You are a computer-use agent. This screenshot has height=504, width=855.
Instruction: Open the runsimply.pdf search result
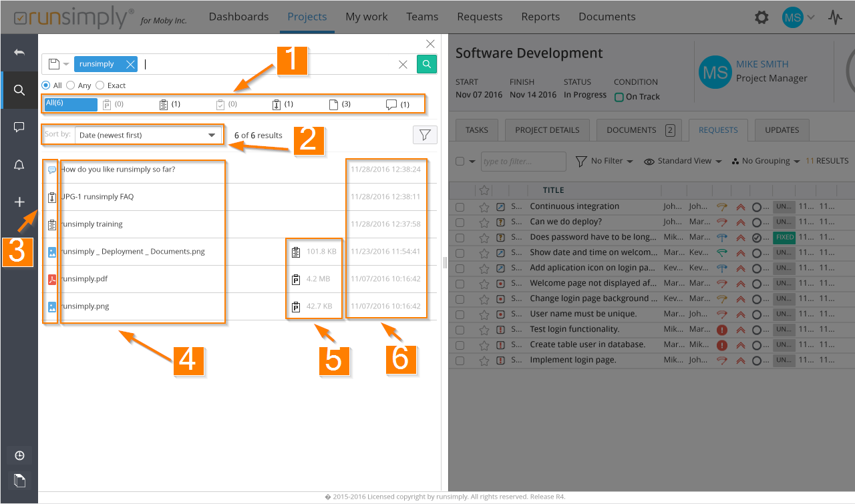click(84, 279)
